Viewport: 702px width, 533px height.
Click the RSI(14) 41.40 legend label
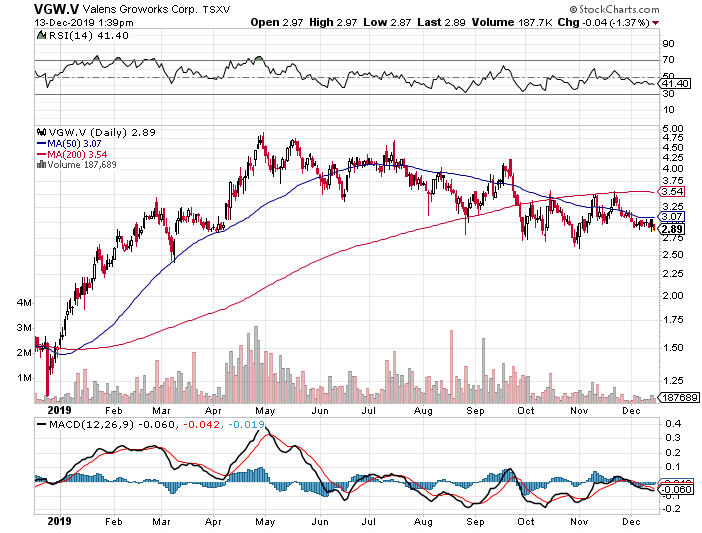coord(88,35)
